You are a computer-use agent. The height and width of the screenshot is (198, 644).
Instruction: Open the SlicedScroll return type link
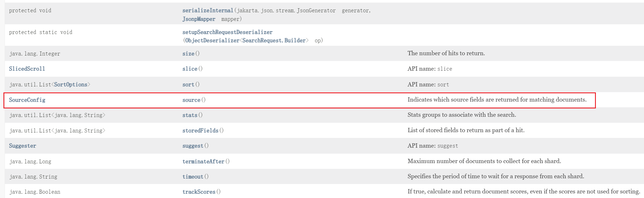click(27, 69)
